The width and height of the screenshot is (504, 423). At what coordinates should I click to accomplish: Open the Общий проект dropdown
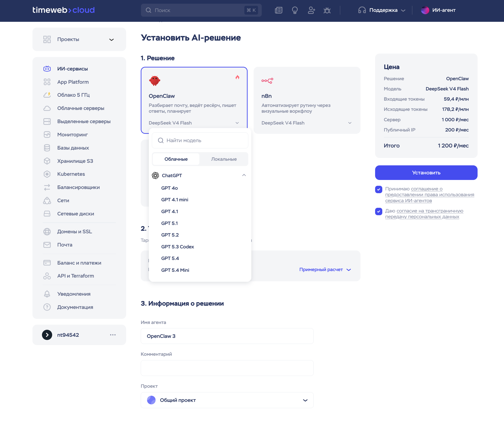click(x=227, y=400)
